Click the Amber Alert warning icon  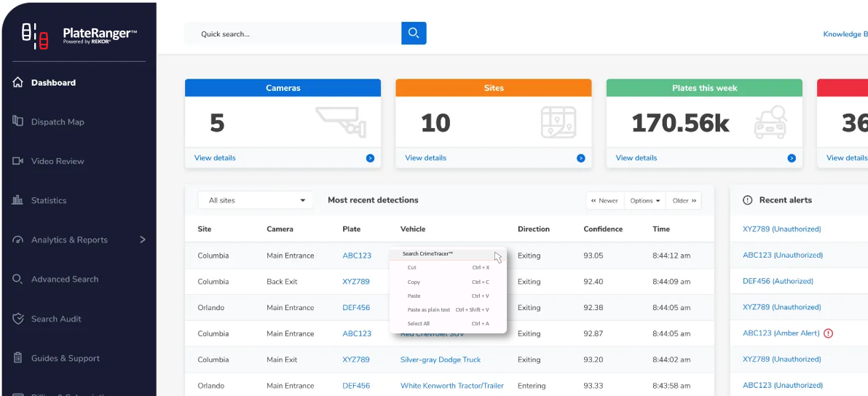828,333
